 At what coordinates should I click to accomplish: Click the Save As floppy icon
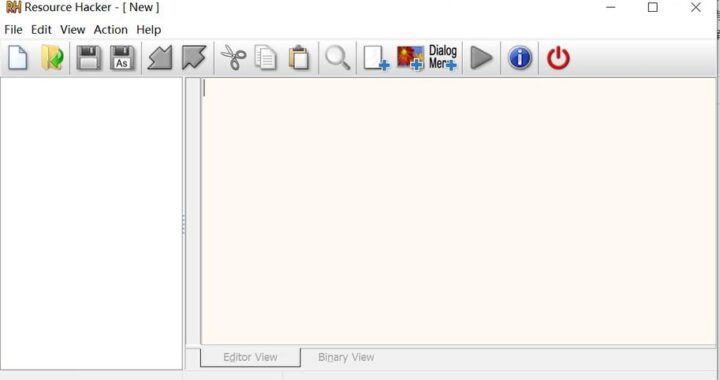click(x=122, y=58)
